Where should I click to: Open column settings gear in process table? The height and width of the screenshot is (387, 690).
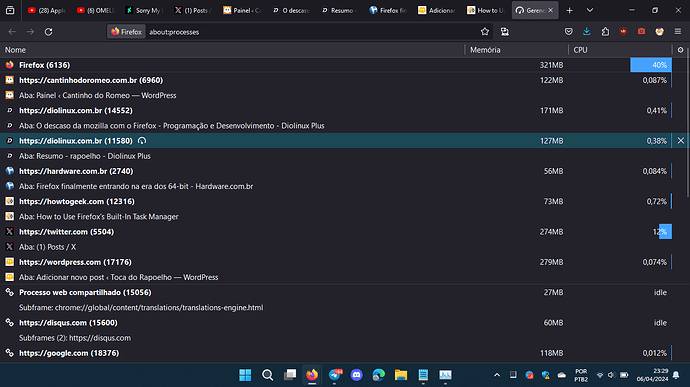[x=680, y=50]
